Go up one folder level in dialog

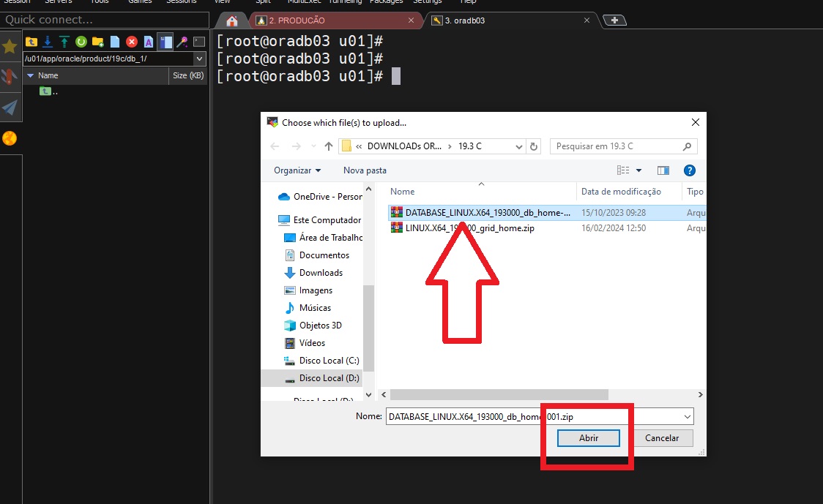[x=329, y=146]
